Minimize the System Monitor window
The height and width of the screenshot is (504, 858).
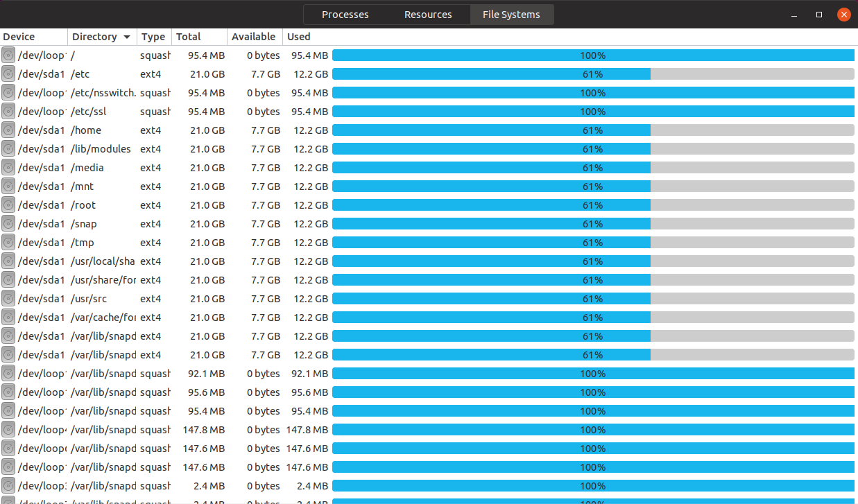point(794,15)
